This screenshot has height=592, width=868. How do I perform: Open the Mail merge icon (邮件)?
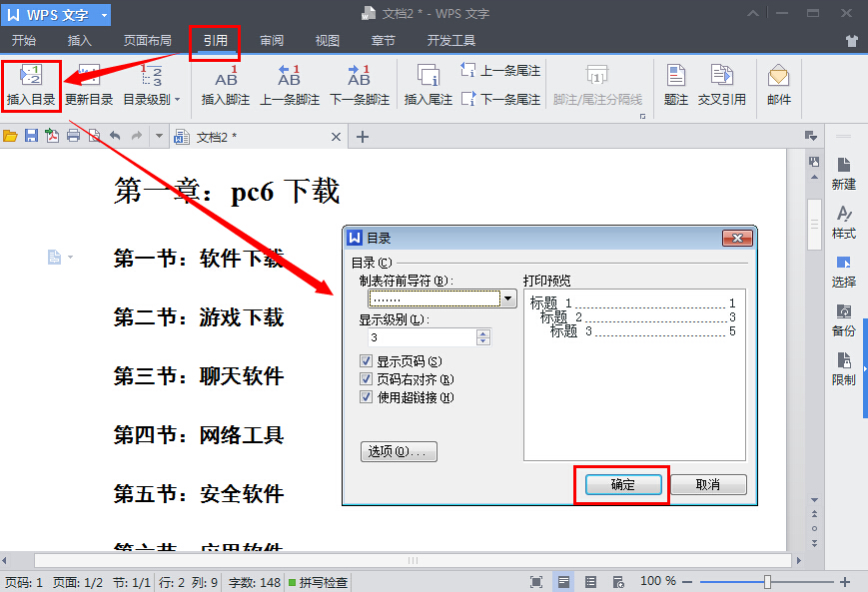(x=779, y=84)
